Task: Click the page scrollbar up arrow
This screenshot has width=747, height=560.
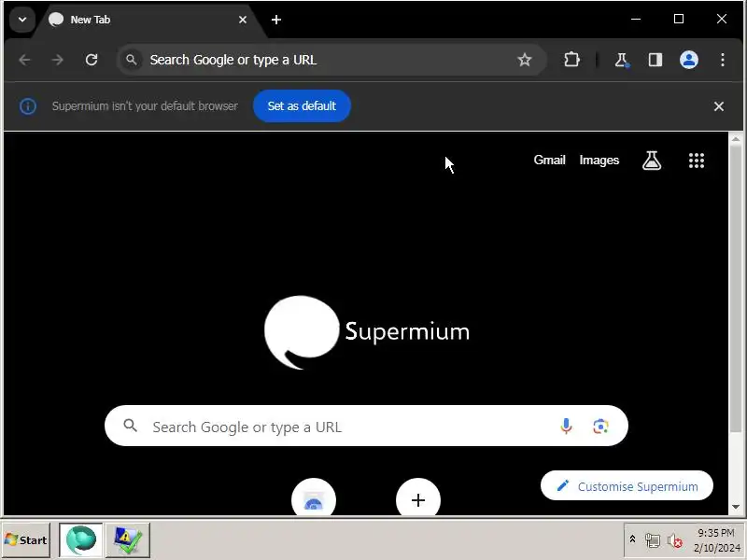Action: pyautogui.click(x=736, y=138)
